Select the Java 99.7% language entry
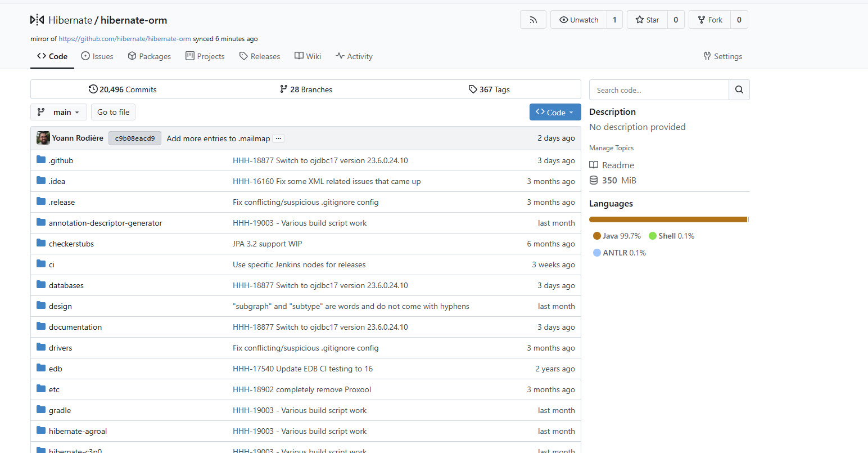 (617, 236)
